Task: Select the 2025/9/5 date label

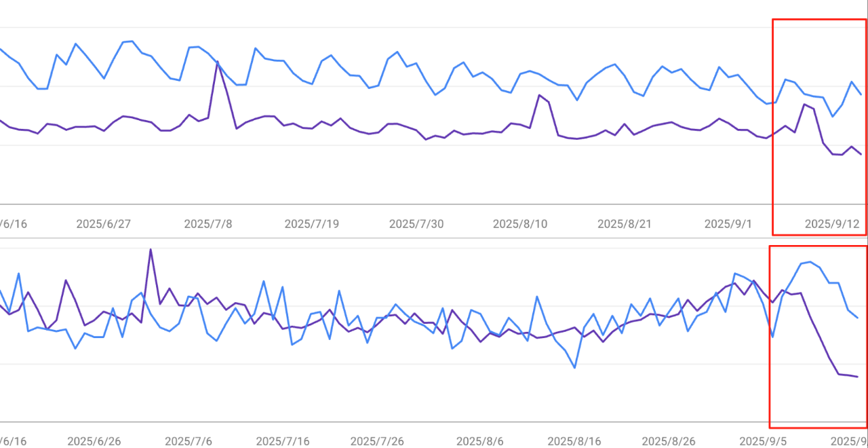Action: 762,441
